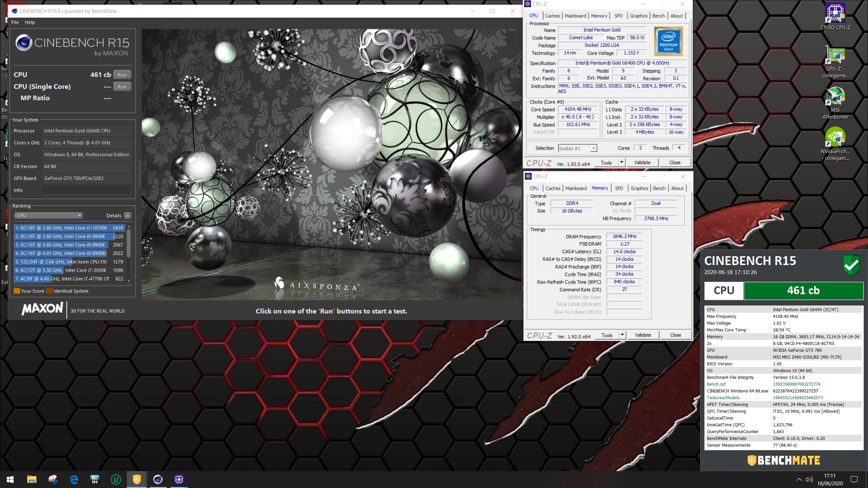Open SPD tab in top CPU-Z window

(x=618, y=16)
